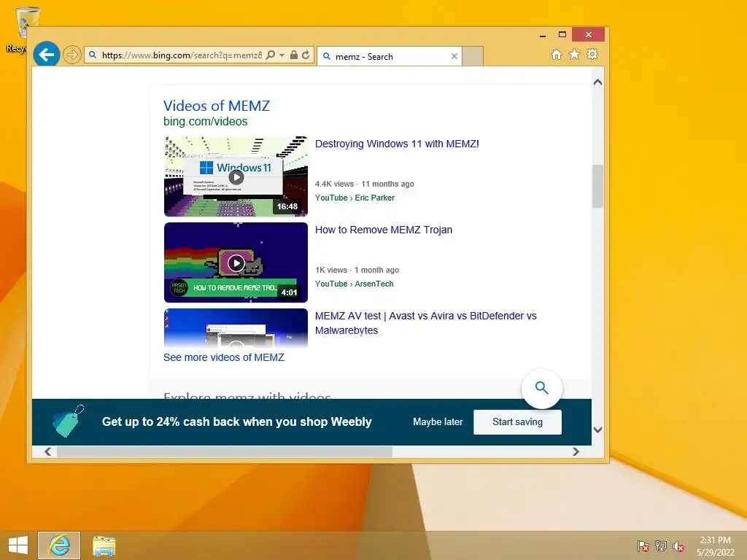This screenshot has width=747, height=560.
Task: Click the security lock icon
Action: click(x=294, y=55)
